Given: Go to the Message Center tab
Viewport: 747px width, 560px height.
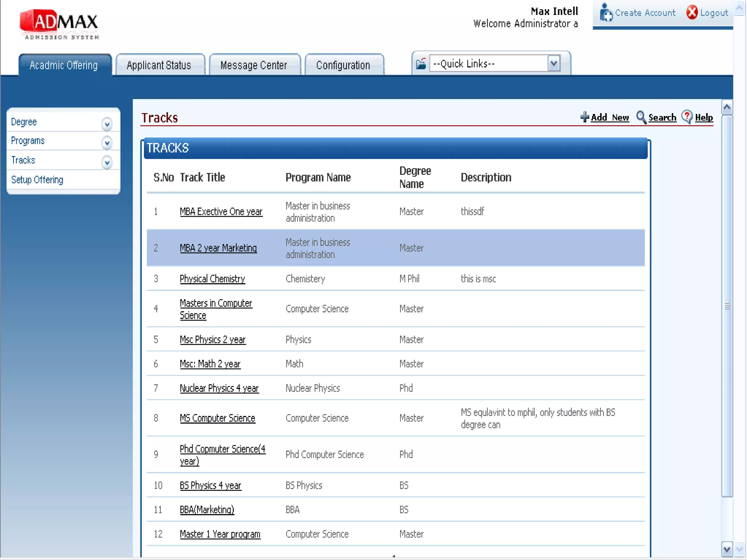Looking at the screenshot, I should pos(253,65).
